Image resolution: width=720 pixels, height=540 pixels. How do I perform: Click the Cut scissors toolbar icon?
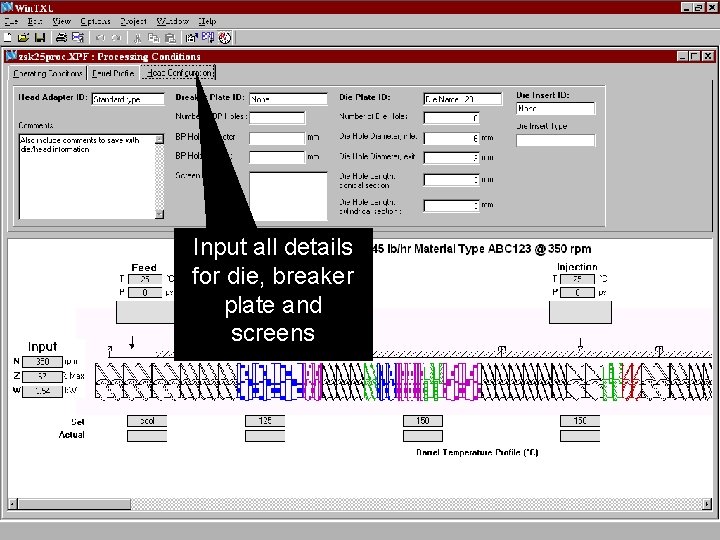coord(137,38)
